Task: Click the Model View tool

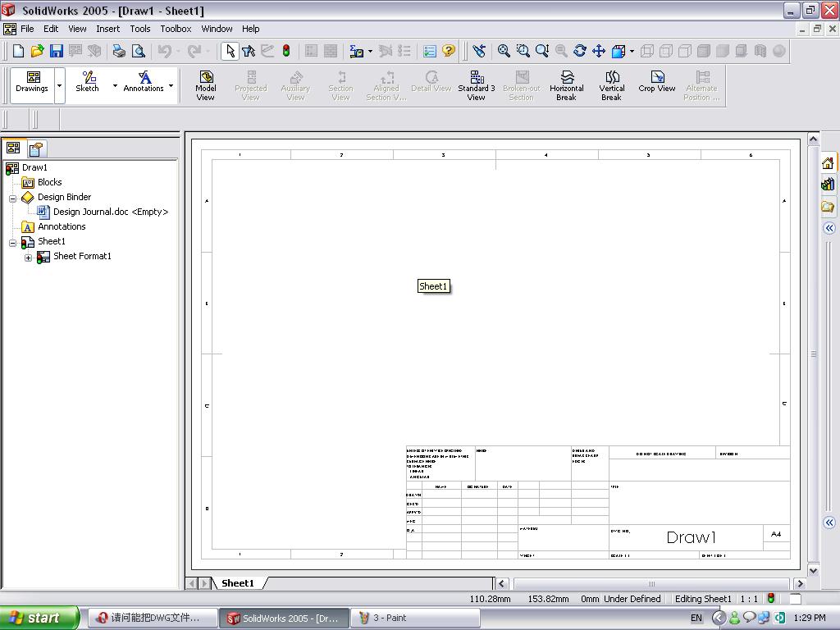Action: (206, 85)
